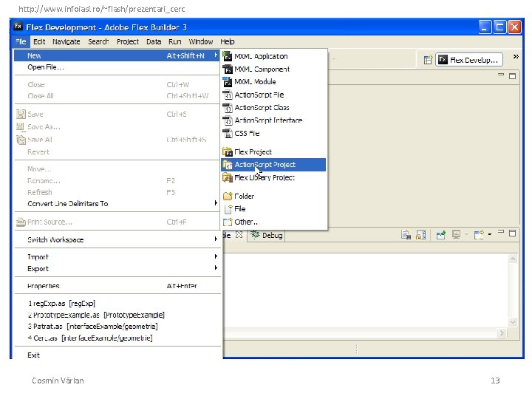
Task: Click the MXML Module icon
Action: pyautogui.click(x=228, y=82)
